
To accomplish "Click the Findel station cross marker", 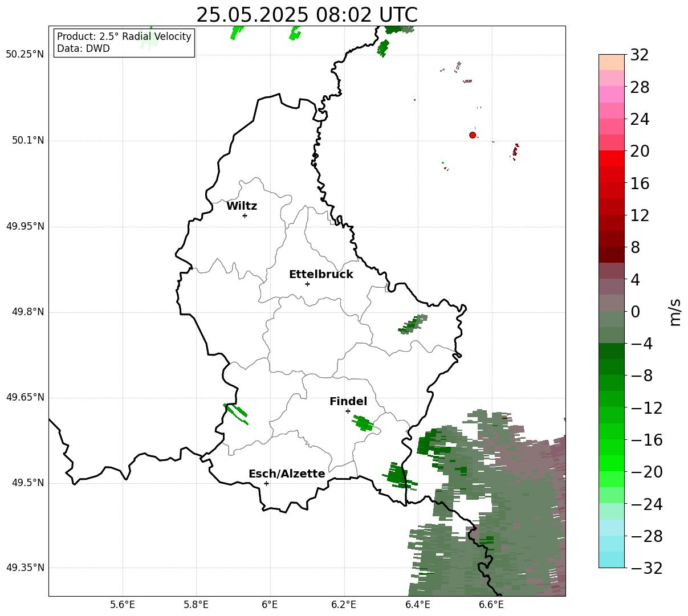I will point(348,411).
